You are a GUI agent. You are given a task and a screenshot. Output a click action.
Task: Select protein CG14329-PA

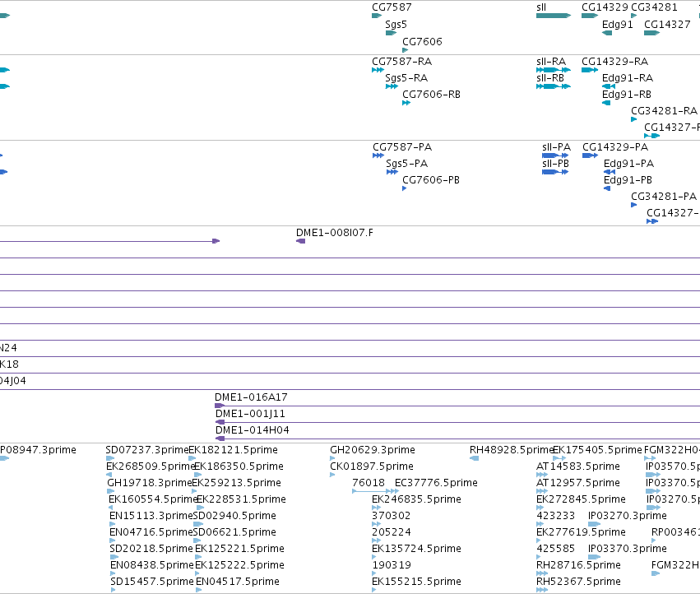(x=615, y=147)
